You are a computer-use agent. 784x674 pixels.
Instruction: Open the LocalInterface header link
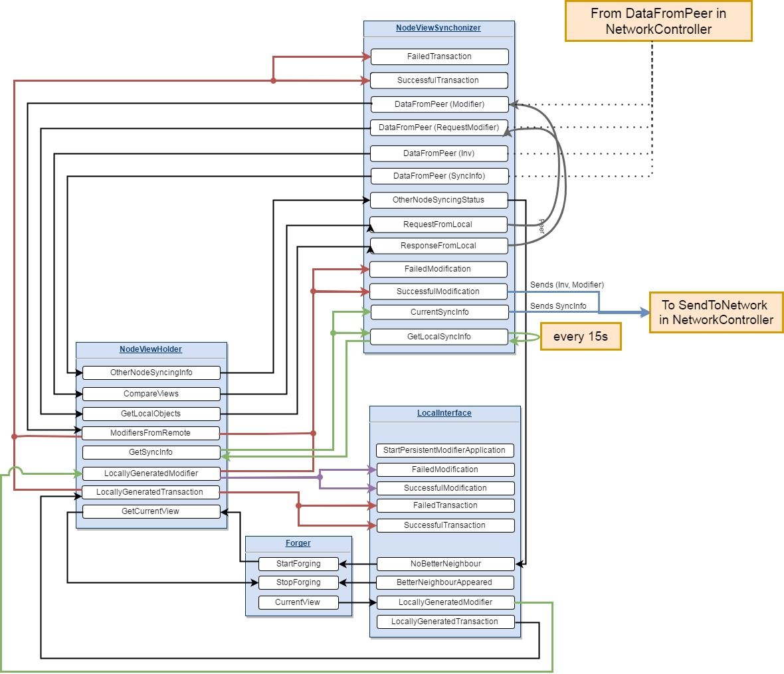coord(444,412)
